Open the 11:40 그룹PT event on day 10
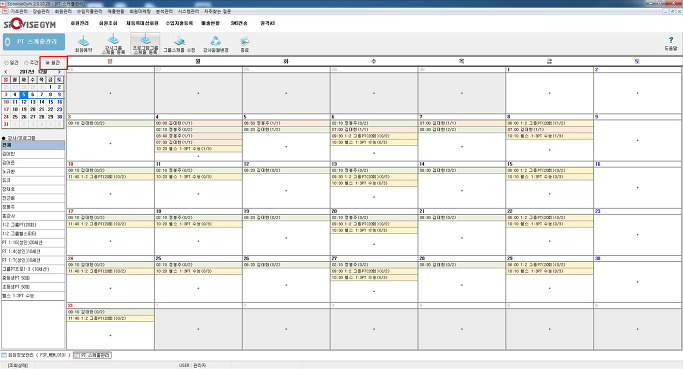The width and height of the screenshot is (683, 369). point(110,177)
